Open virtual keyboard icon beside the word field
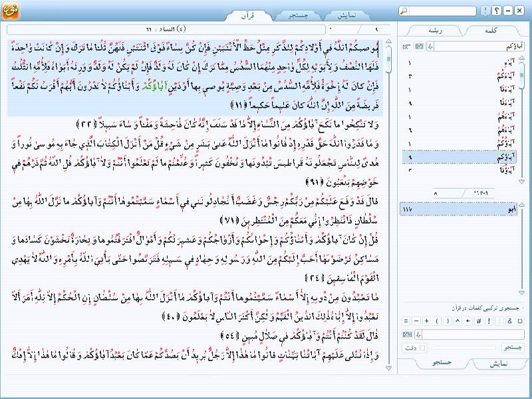This screenshot has width=532, height=399. [x=419, y=47]
